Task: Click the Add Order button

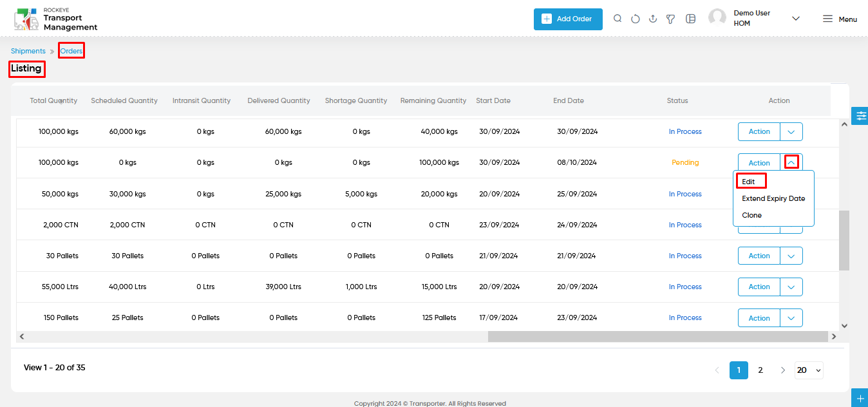Action: [x=568, y=19]
